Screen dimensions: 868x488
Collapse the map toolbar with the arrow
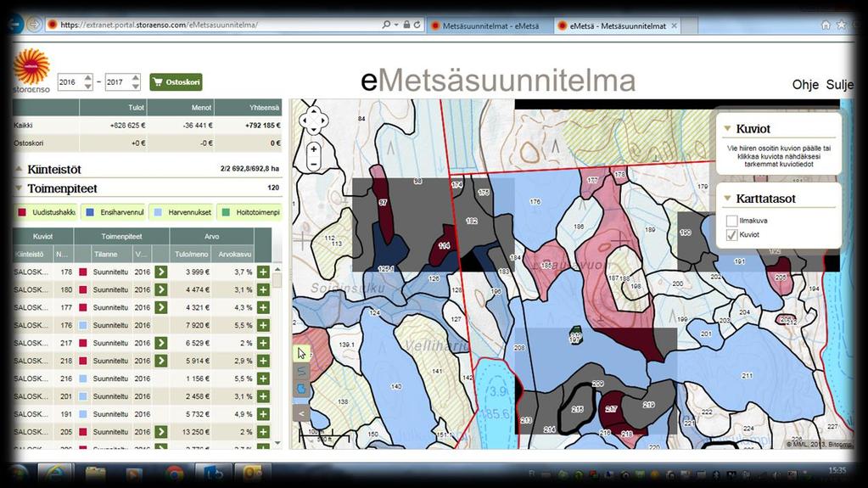click(x=302, y=413)
